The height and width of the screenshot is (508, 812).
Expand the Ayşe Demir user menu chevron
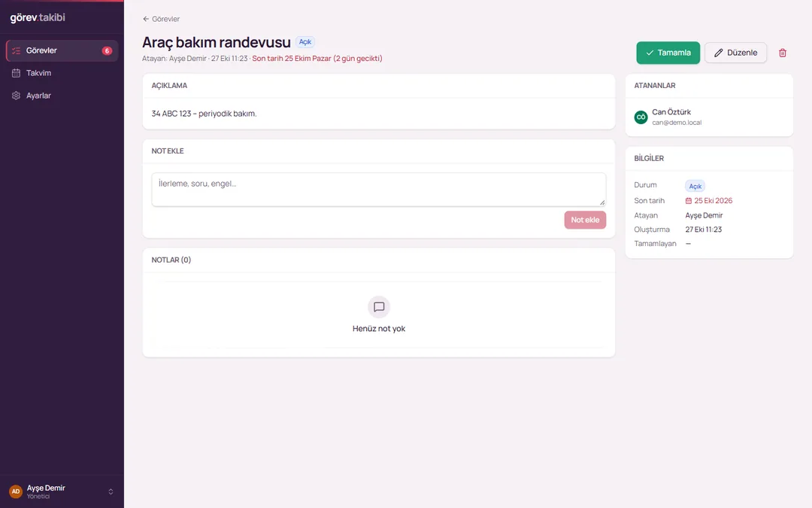point(111,492)
